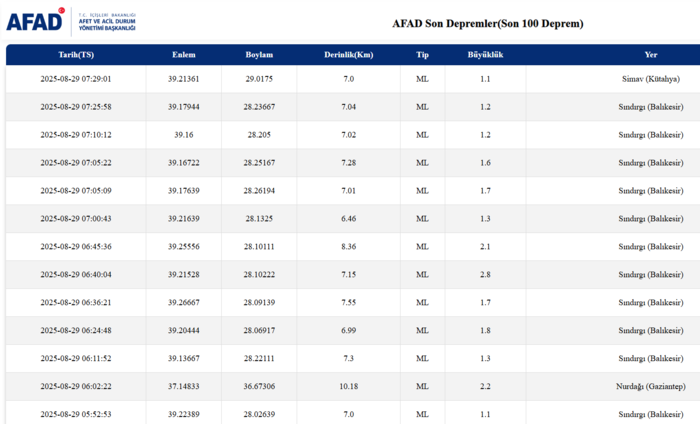
Task: Click the Enlem column header
Action: [184, 55]
